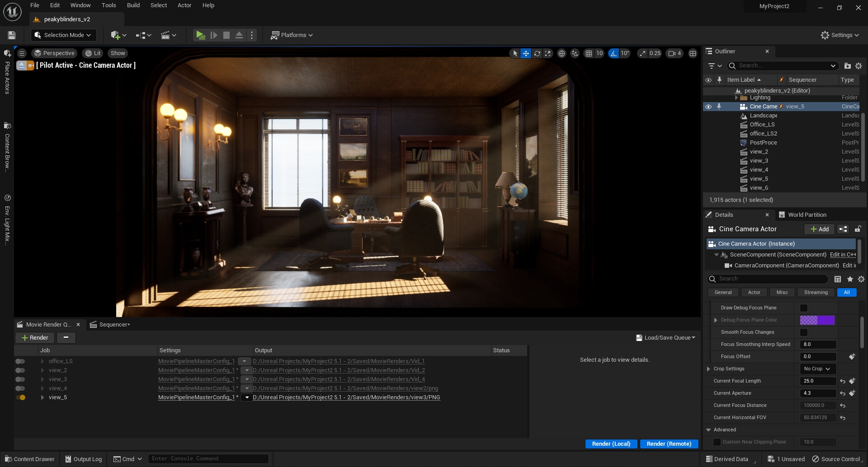Open the Build menu
The width and height of the screenshot is (868, 467).
(133, 5)
